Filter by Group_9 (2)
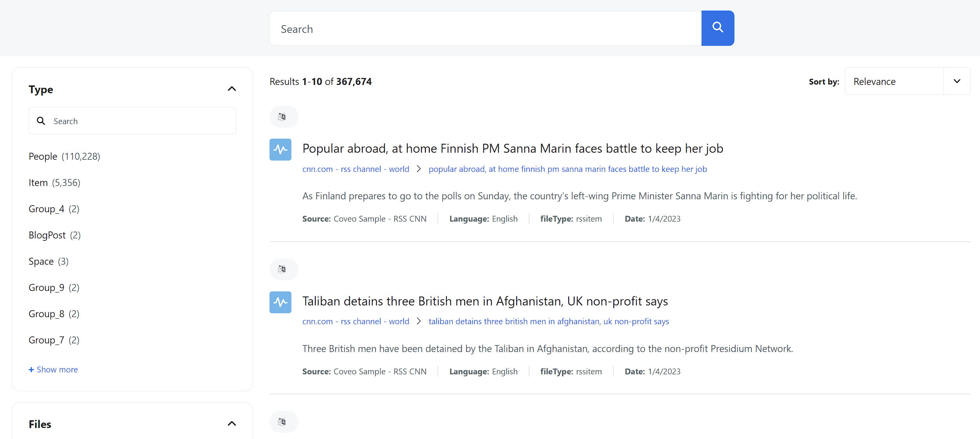Screen dimensions: 980x439 [x=54, y=287]
